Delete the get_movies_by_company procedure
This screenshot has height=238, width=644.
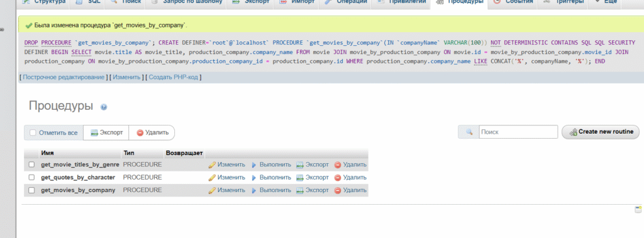(x=350, y=190)
